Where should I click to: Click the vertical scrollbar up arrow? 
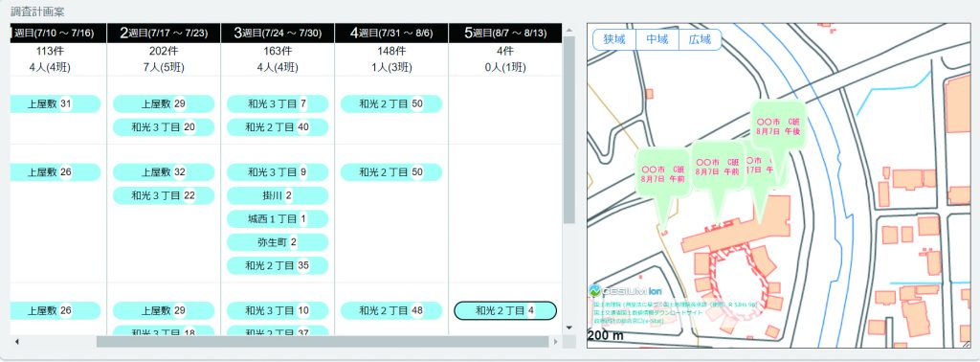(x=568, y=30)
